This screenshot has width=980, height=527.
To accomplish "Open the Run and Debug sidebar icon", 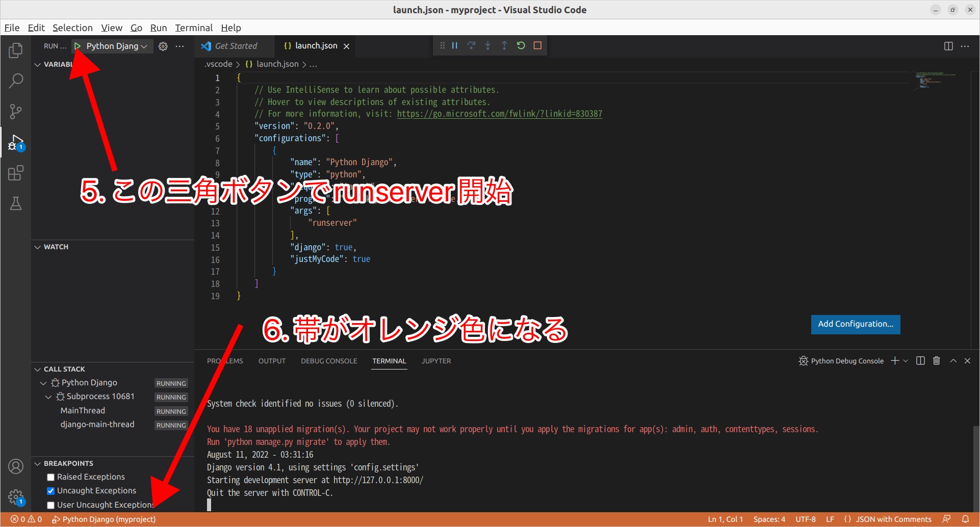I will pos(16,142).
